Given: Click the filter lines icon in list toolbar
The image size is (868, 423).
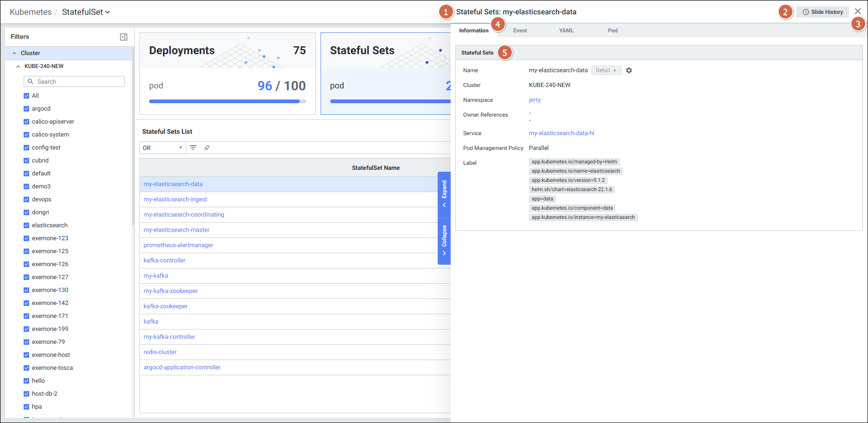Looking at the screenshot, I should 193,148.
